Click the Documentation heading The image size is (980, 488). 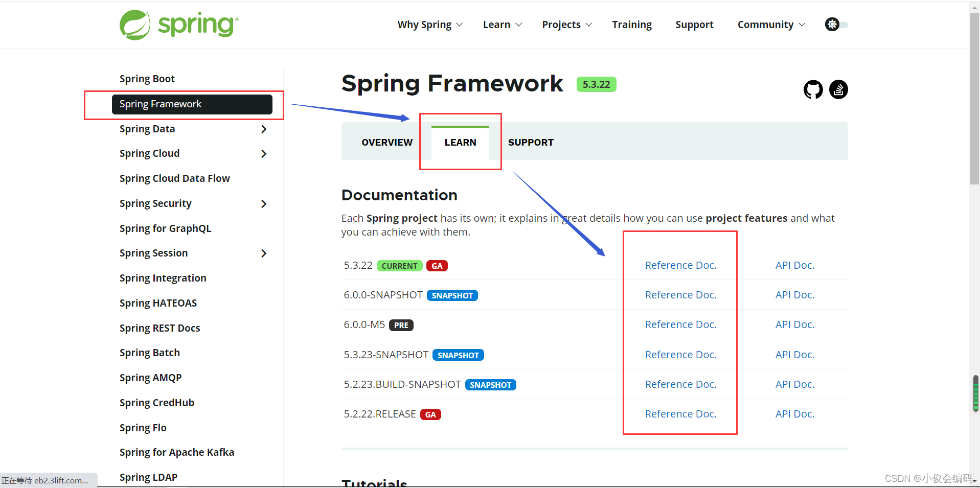[x=399, y=195]
